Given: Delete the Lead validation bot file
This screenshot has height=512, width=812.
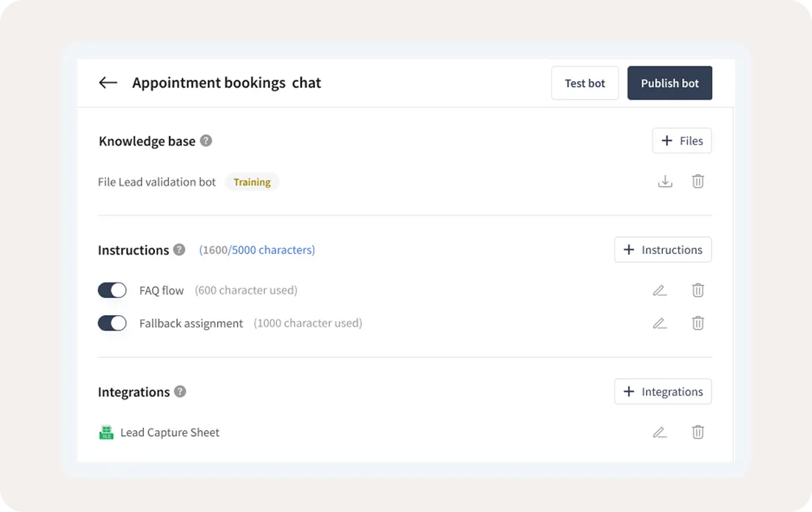Looking at the screenshot, I should click(x=698, y=181).
